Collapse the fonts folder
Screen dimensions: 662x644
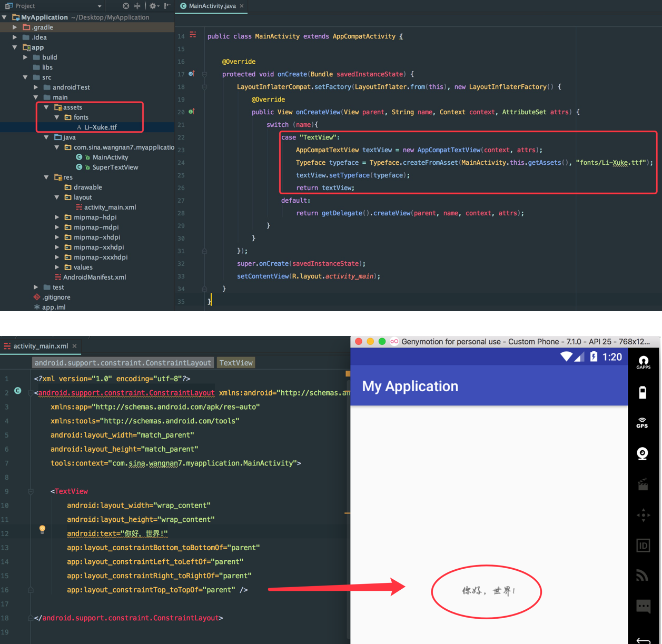coord(57,117)
